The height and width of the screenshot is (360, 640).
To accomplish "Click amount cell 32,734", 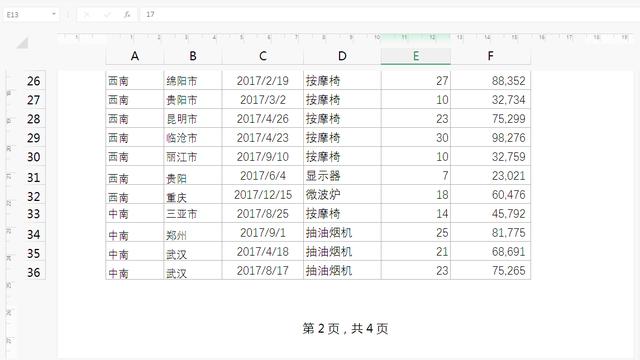I will [491, 99].
